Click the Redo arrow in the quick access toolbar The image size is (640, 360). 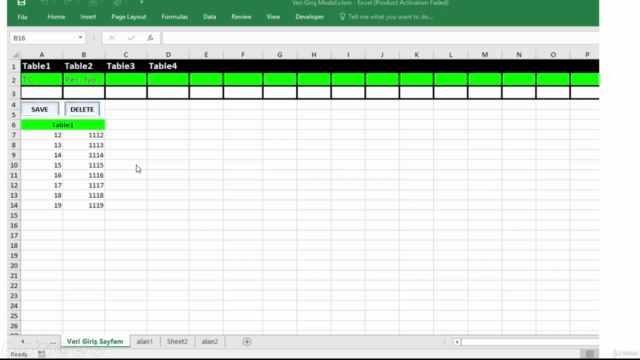(67, 2)
